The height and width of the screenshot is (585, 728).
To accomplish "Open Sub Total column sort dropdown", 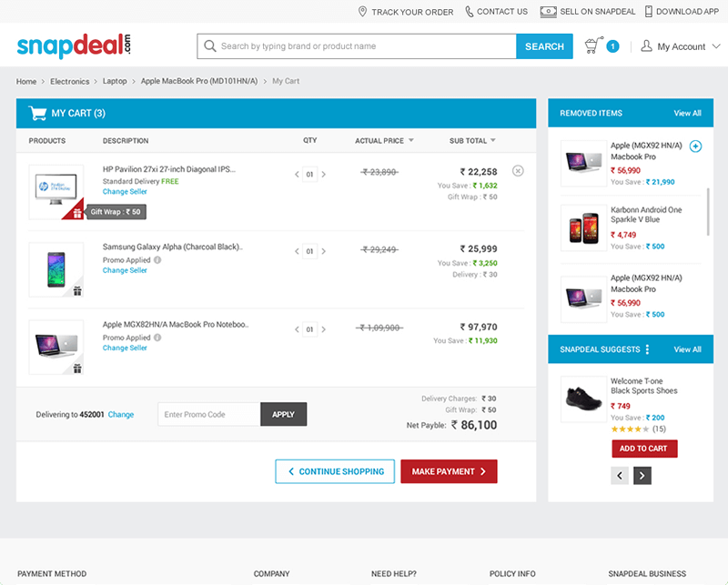I will click(x=493, y=141).
